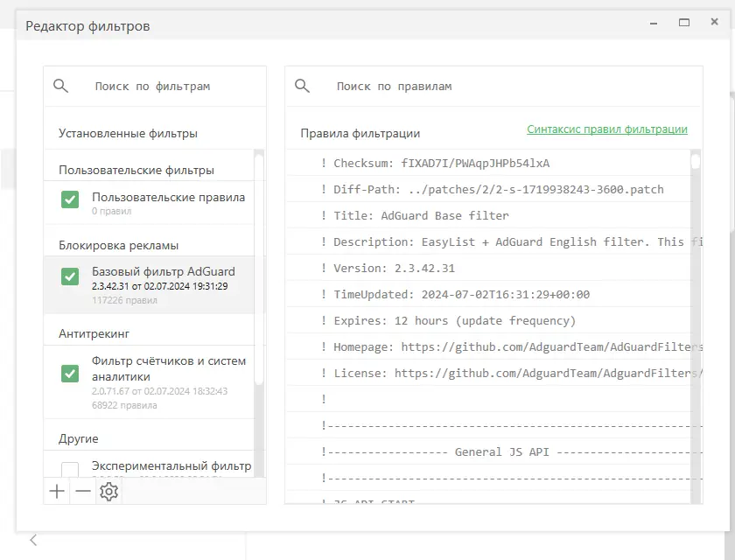Click the Version: 2.3.42.31 rule line
The image size is (735, 560).
coord(394,268)
